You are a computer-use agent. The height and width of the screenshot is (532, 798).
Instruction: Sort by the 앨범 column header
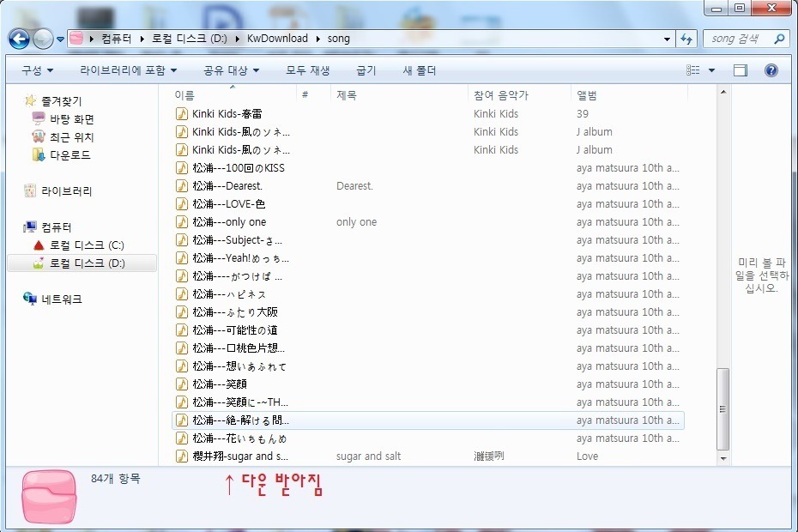[x=586, y=95]
